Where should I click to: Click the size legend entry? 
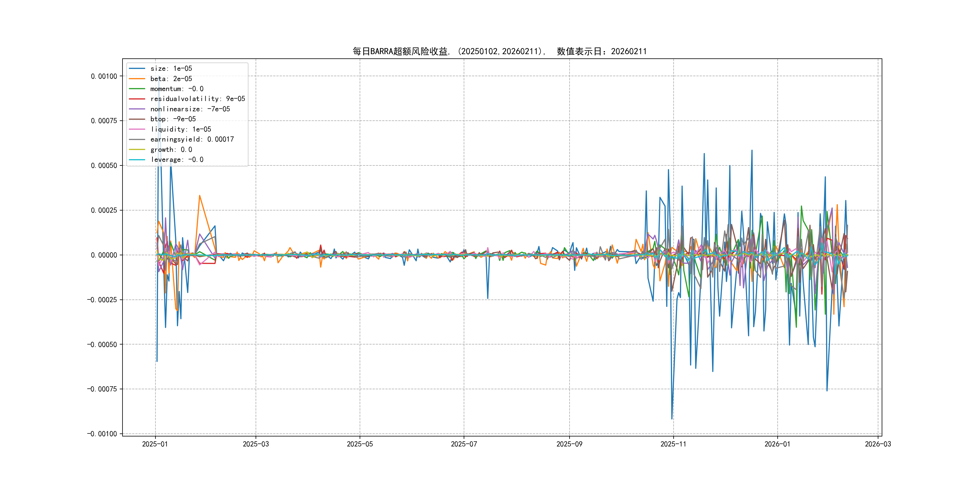pyautogui.click(x=171, y=68)
